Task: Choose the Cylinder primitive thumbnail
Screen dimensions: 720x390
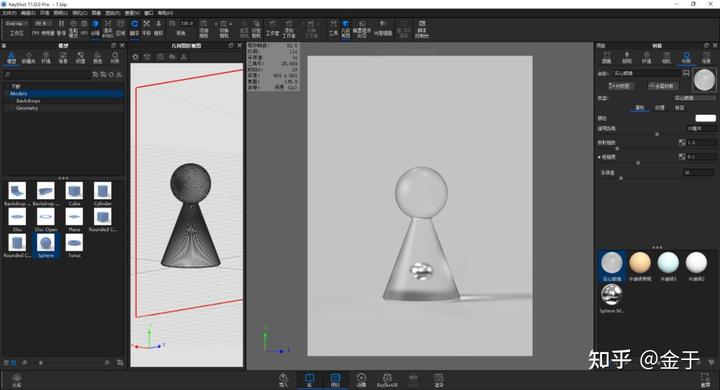Action: 102,193
